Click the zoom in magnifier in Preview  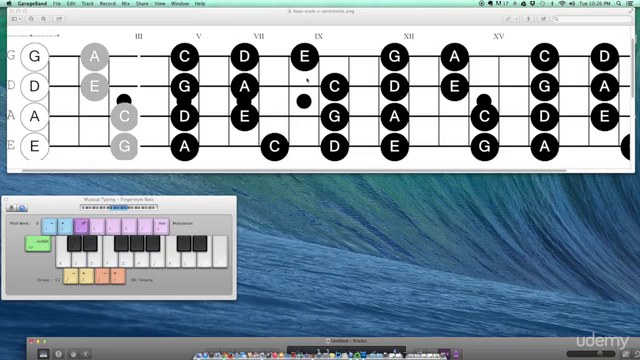click(44, 19)
